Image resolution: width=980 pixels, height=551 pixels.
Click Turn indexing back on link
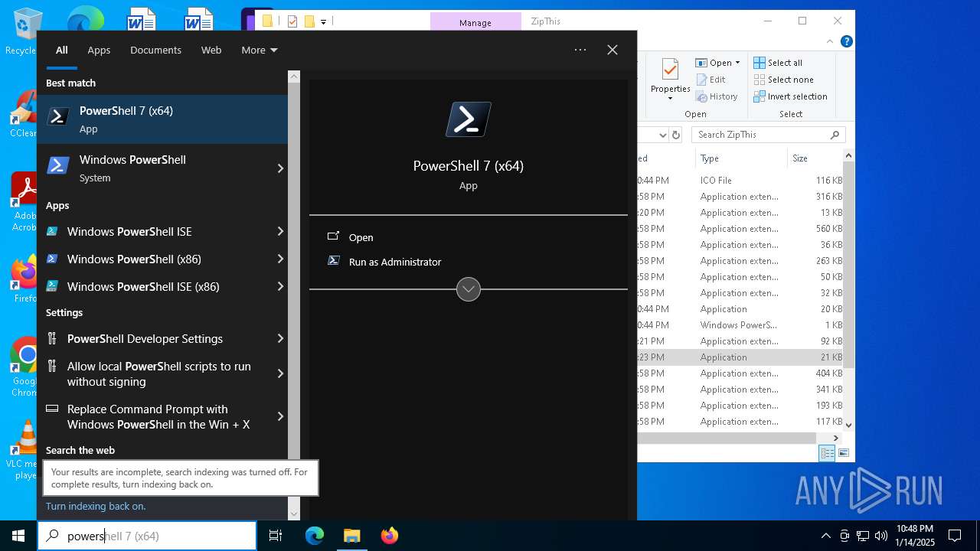96,506
